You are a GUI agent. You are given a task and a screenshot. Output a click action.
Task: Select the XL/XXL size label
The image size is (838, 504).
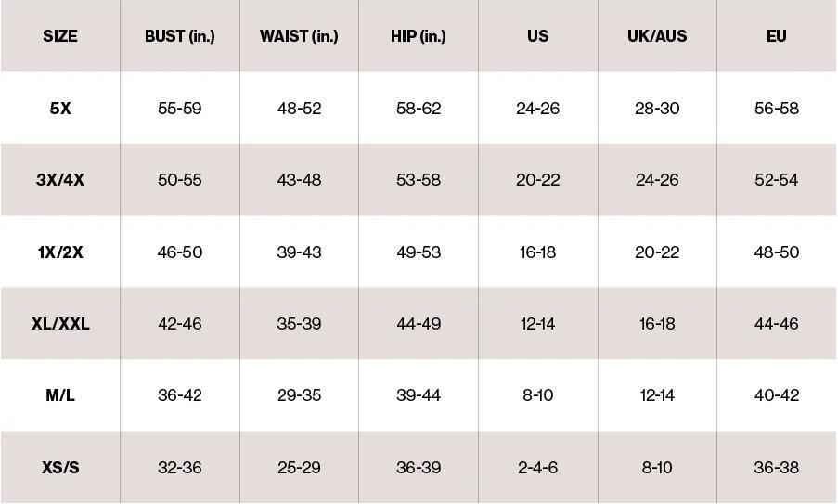point(60,324)
